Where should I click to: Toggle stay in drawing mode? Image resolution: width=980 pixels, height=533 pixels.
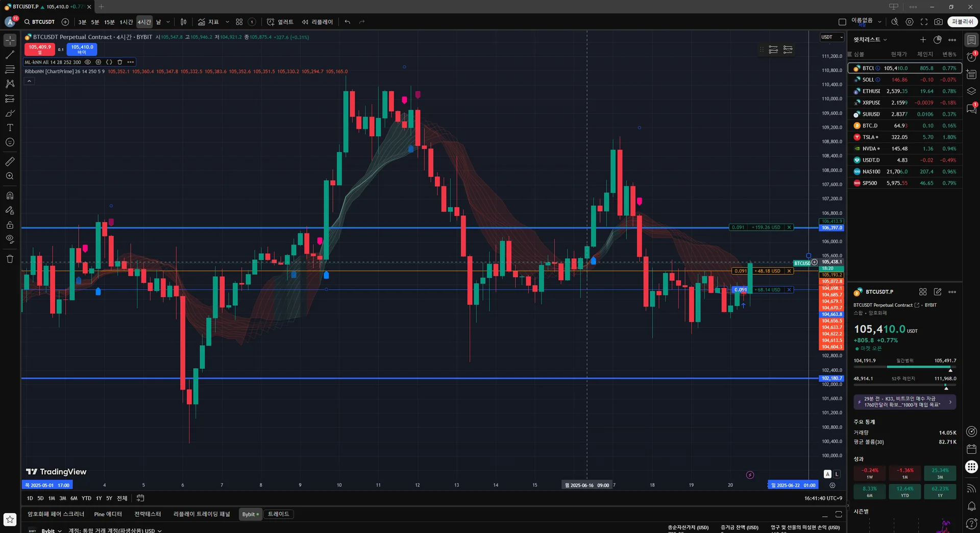[x=10, y=210]
